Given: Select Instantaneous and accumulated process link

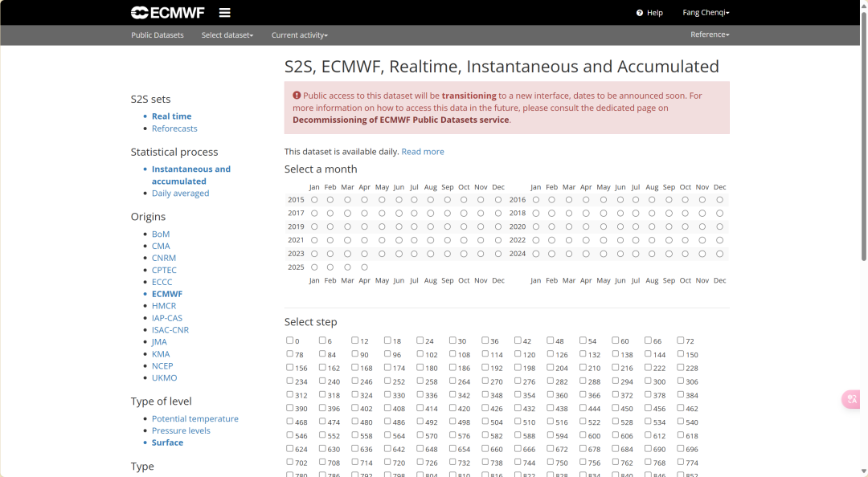Looking at the screenshot, I should point(191,175).
